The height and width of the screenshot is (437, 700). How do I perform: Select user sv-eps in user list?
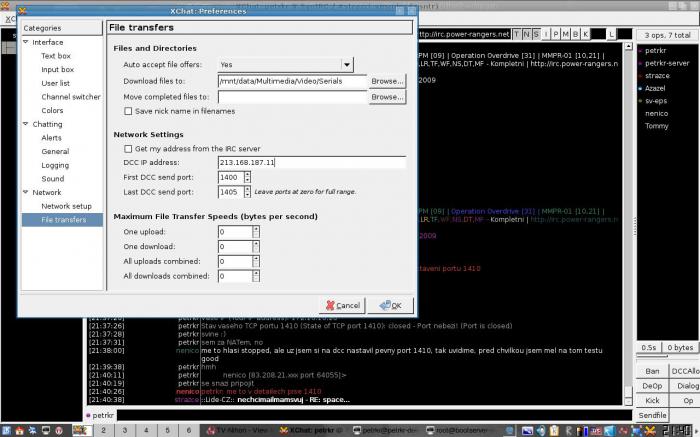656,101
